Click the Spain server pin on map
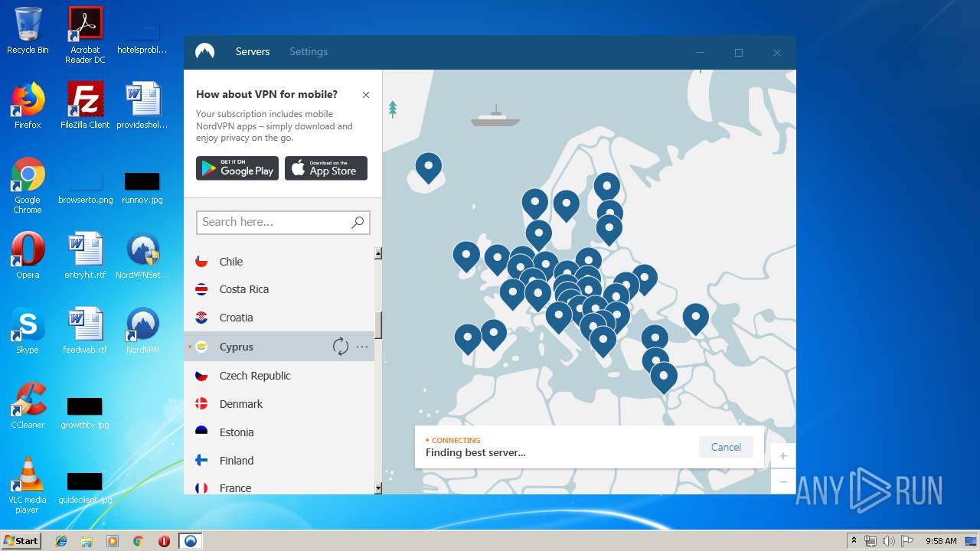This screenshot has width=980, height=551. click(494, 334)
